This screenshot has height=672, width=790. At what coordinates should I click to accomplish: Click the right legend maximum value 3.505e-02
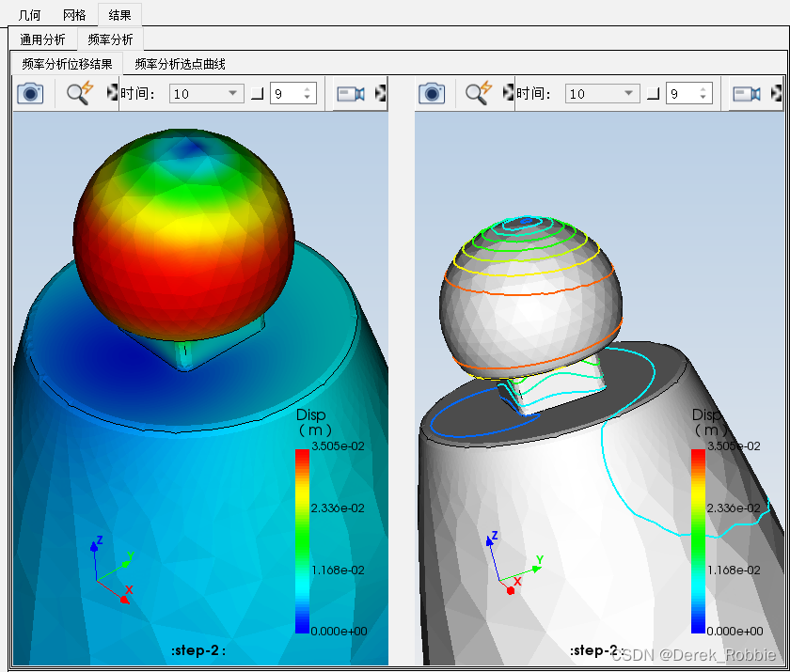point(734,446)
